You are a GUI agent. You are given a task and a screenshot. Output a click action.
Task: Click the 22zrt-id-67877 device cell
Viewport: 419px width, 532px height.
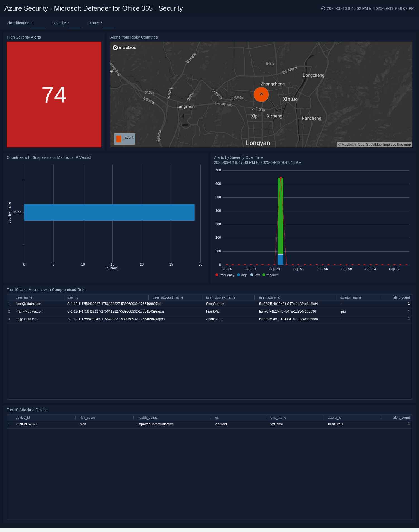click(x=27, y=424)
